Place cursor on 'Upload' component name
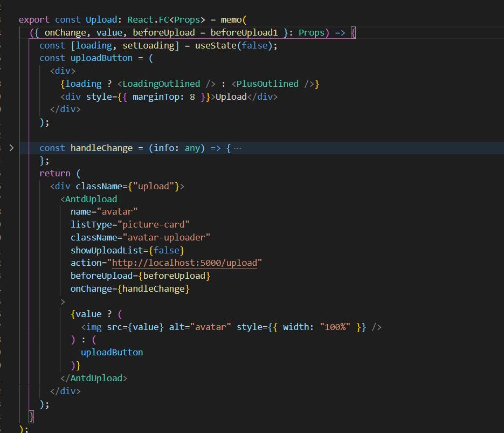 coord(101,19)
